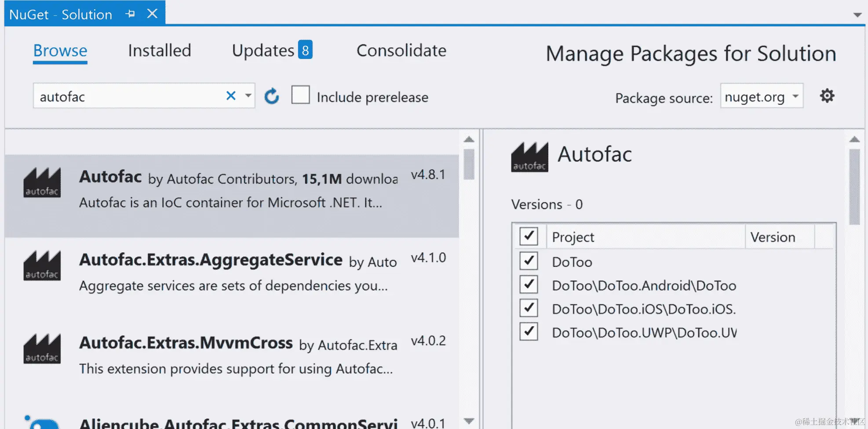Open the tab overflow dropdown arrow
868x429 pixels.
[857, 15]
